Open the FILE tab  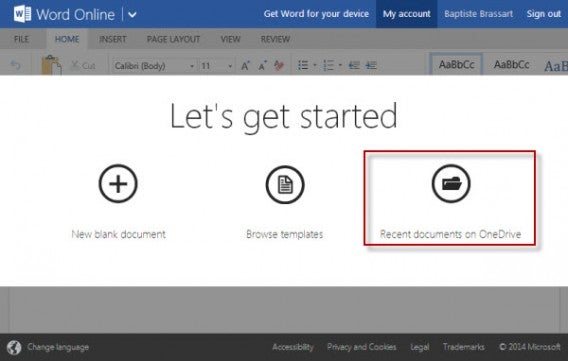21,39
